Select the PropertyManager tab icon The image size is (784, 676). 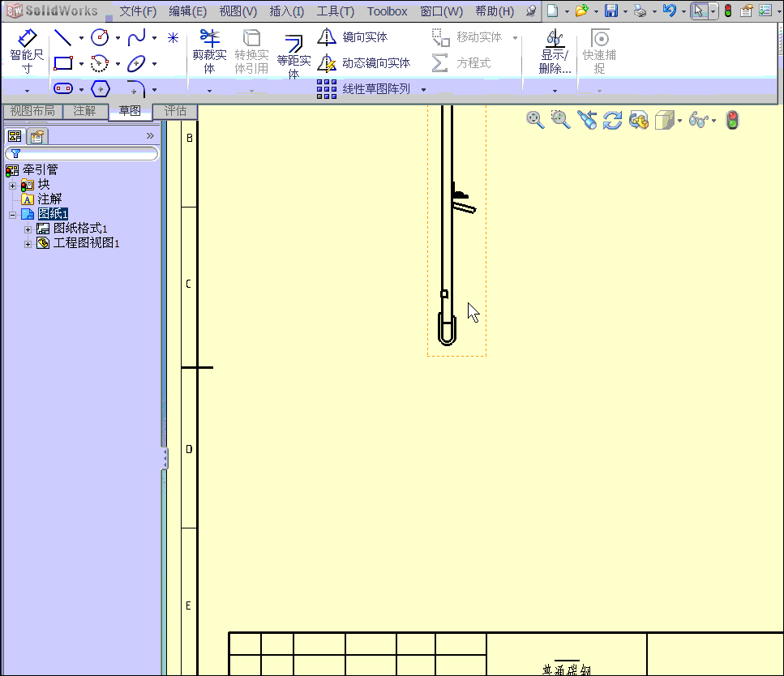[x=37, y=136]
